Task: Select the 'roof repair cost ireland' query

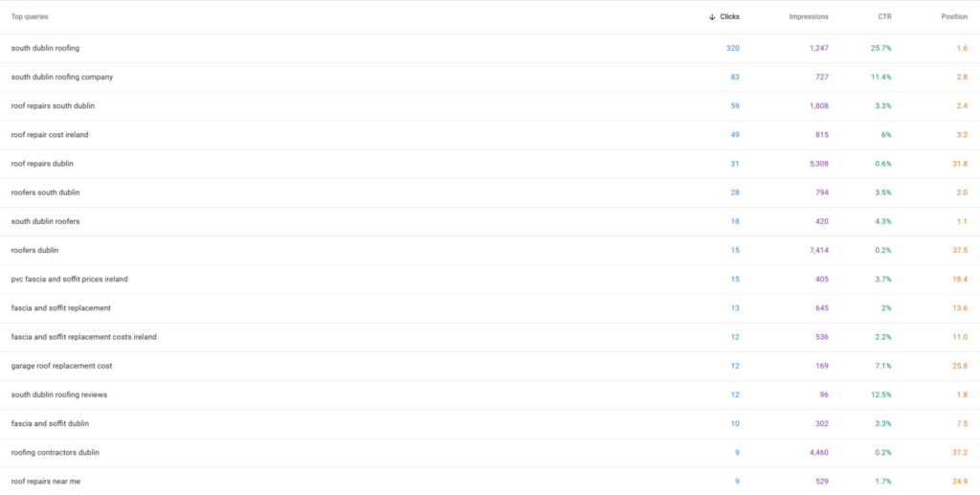Action: pyautogui.click(x=50, y=134)
